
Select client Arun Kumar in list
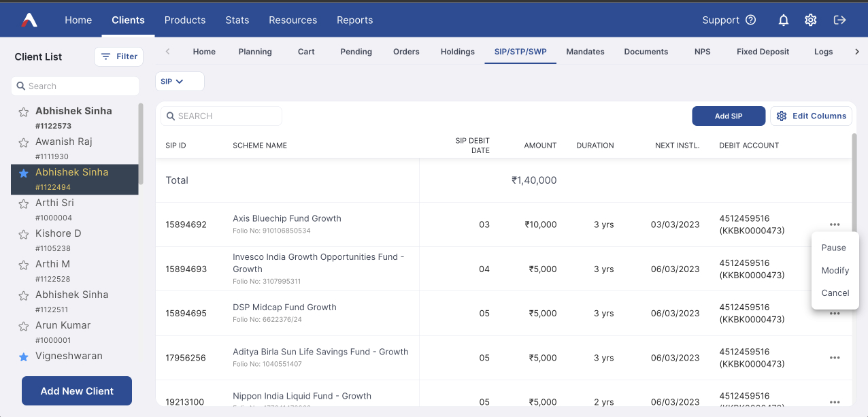tap(75, 333)
